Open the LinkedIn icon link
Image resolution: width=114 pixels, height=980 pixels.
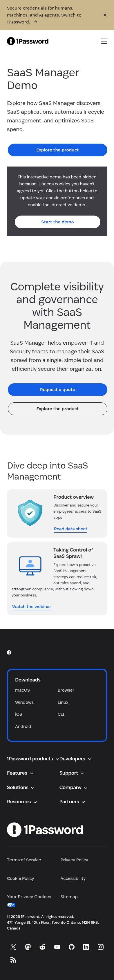pyautogui.click(x=86, y=947)
